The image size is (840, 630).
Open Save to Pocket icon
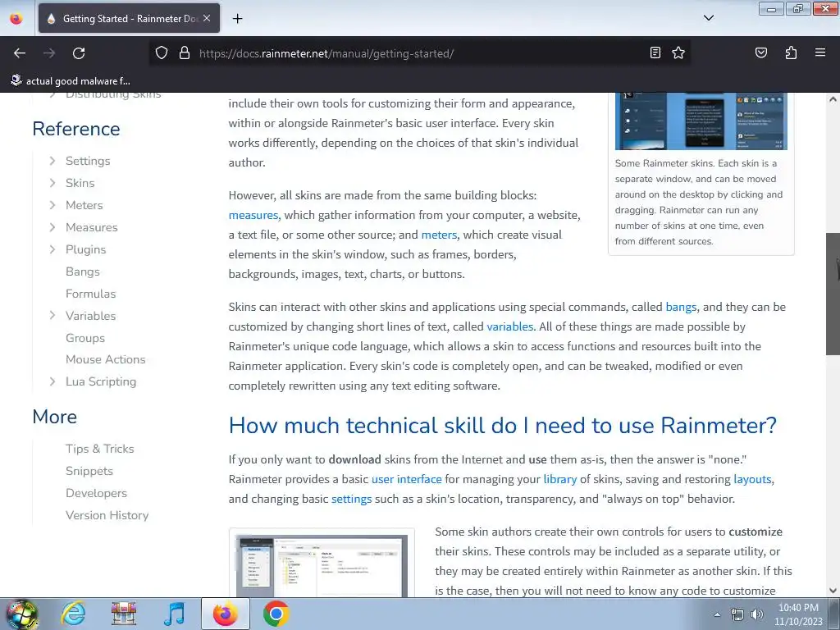click(x=761, y=52)
